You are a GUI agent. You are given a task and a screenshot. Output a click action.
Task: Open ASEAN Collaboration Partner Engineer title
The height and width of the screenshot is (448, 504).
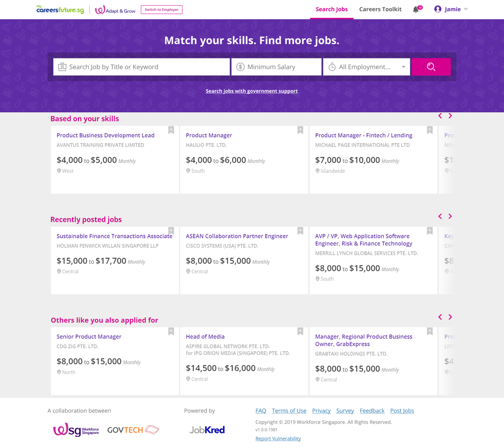pyautogui.click(x=237, y=236)
